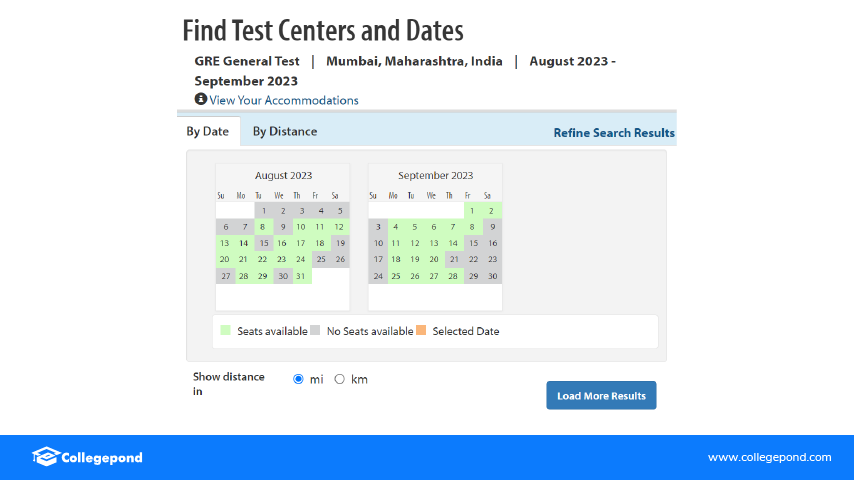Image resolution: width=854 pixels, height=480 pixels.
Task: Pick August 8 on the calendar
Action: (262, 227)
